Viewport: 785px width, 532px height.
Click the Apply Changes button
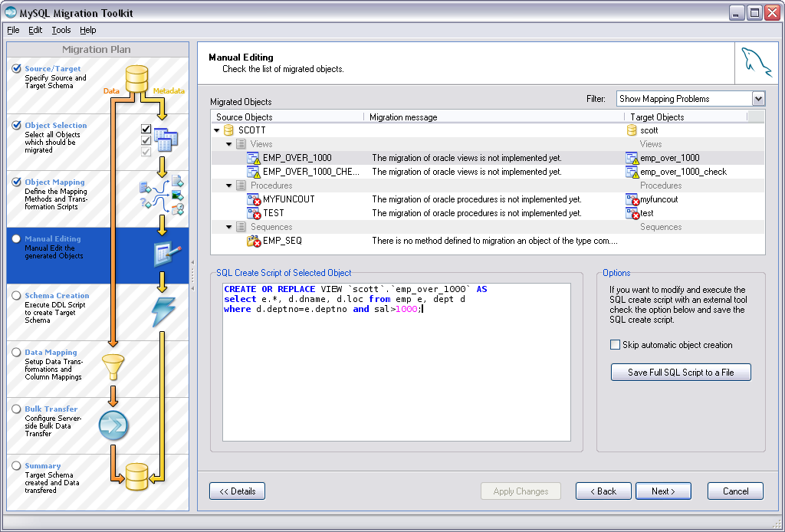tap(521, 491)
